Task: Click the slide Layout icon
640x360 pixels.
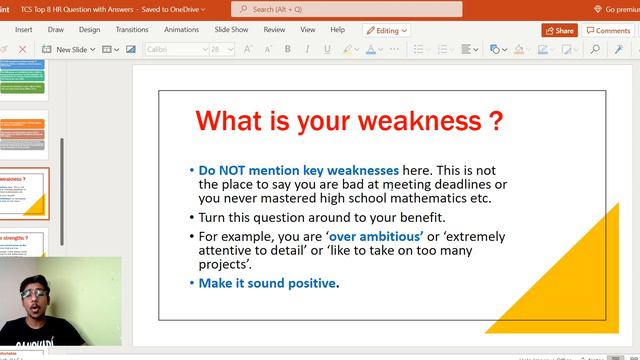Action: coord(107,50)
